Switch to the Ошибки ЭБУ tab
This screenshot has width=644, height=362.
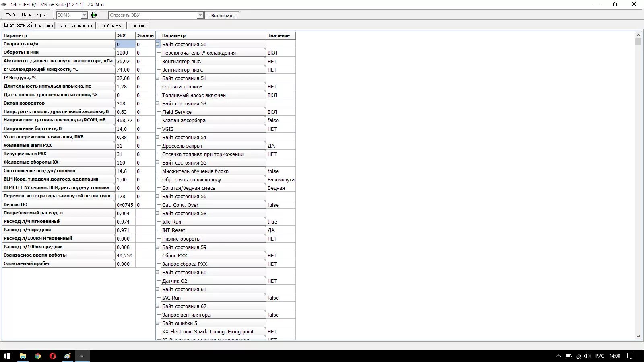click(111, 25)
